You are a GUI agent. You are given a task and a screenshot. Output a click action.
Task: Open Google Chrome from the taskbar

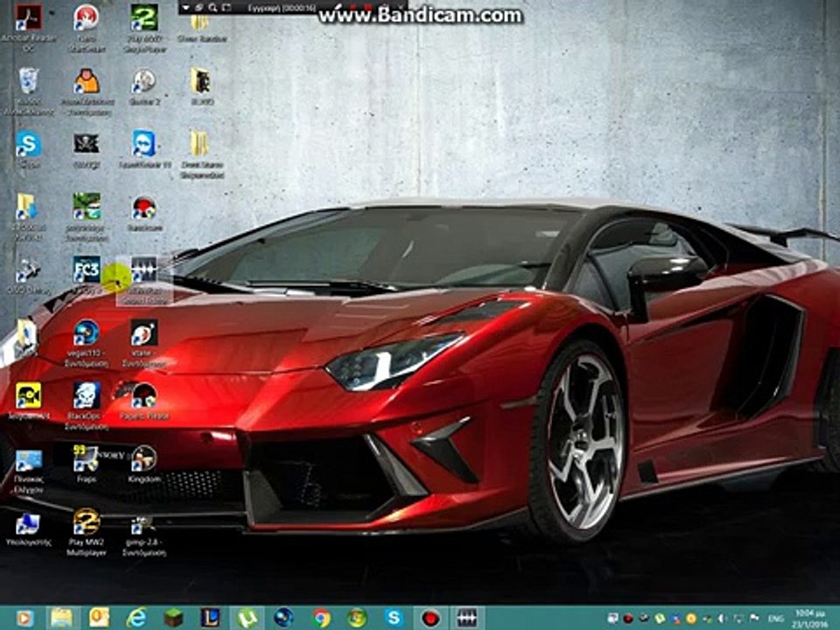coord(320,619)
